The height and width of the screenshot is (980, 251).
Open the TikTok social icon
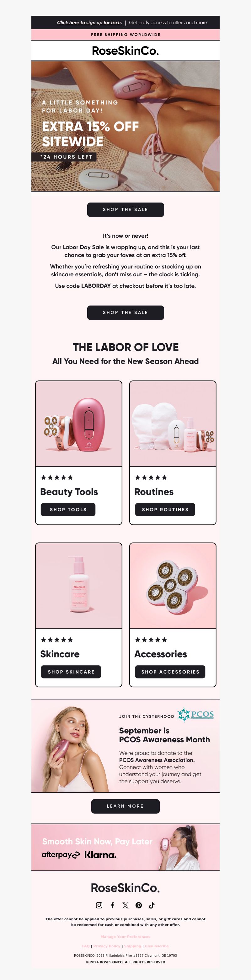152,906
